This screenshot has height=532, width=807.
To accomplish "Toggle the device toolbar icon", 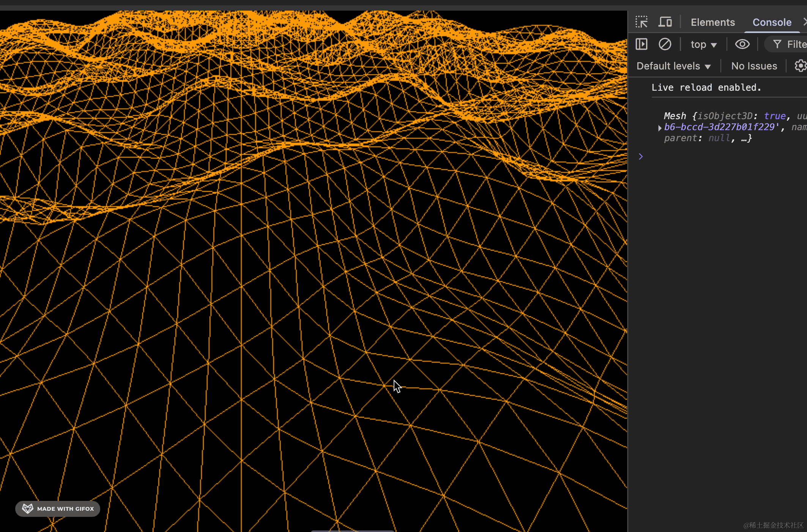I will pos(665,22).
